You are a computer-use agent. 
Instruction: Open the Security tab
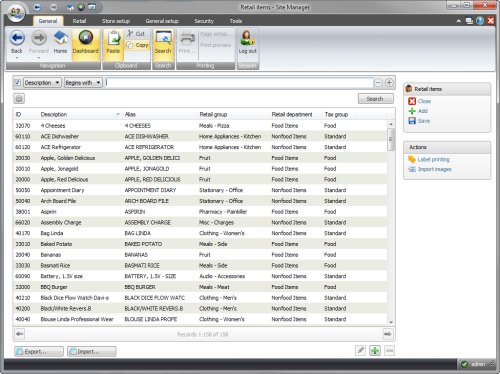point(204,21)
